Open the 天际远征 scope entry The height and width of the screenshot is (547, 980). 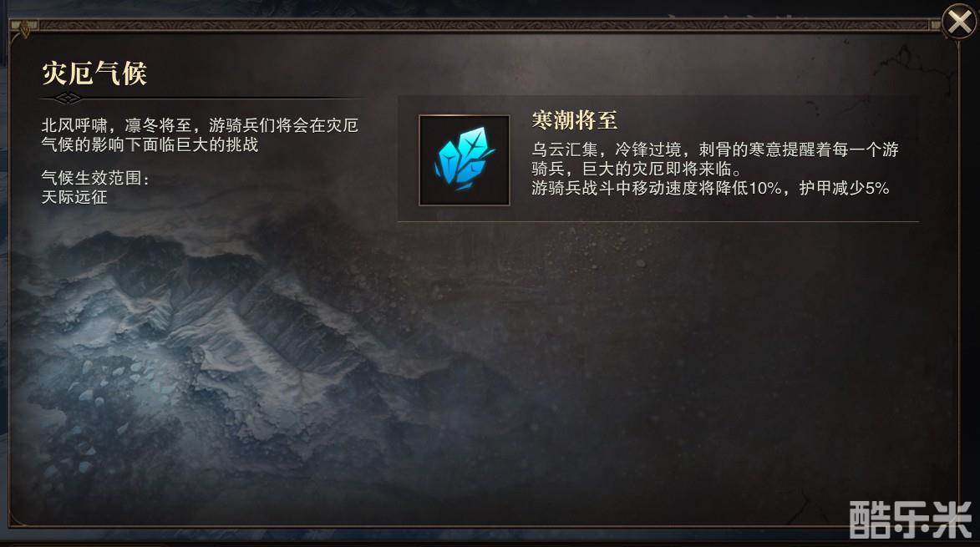pyautogui.click(x=74, y=197)
